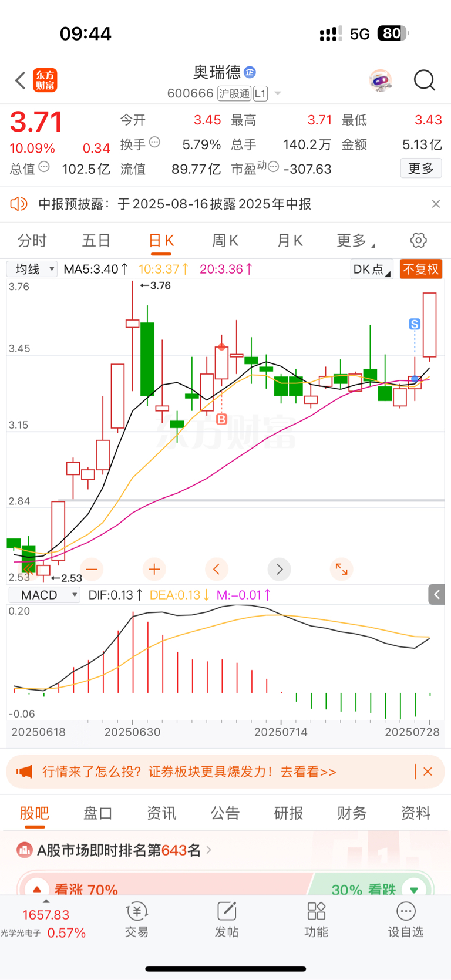The height and width of the screenshot is (980, 451).
Task: Expand the 更多 chart period menu
Action: click(355, 241)
